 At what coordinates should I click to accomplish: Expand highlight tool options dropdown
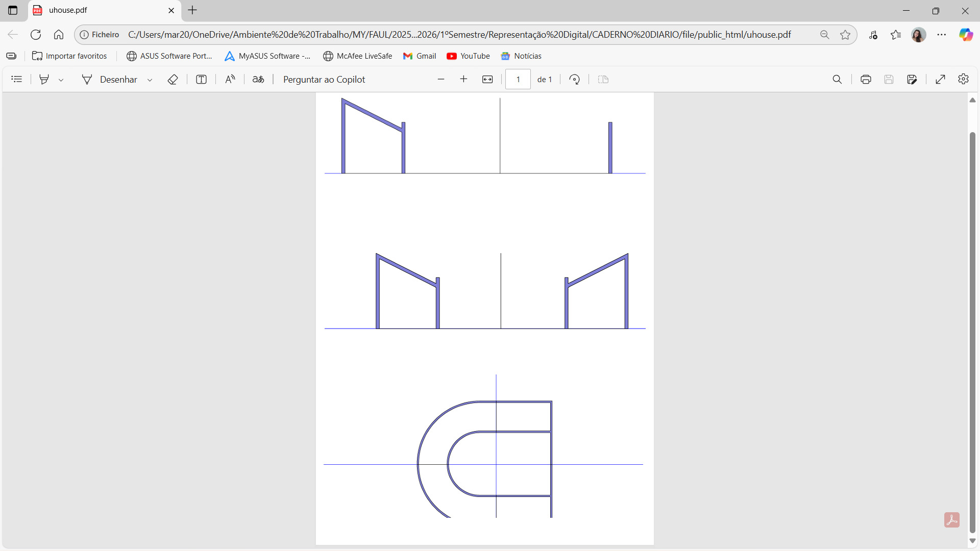[61, 80]
